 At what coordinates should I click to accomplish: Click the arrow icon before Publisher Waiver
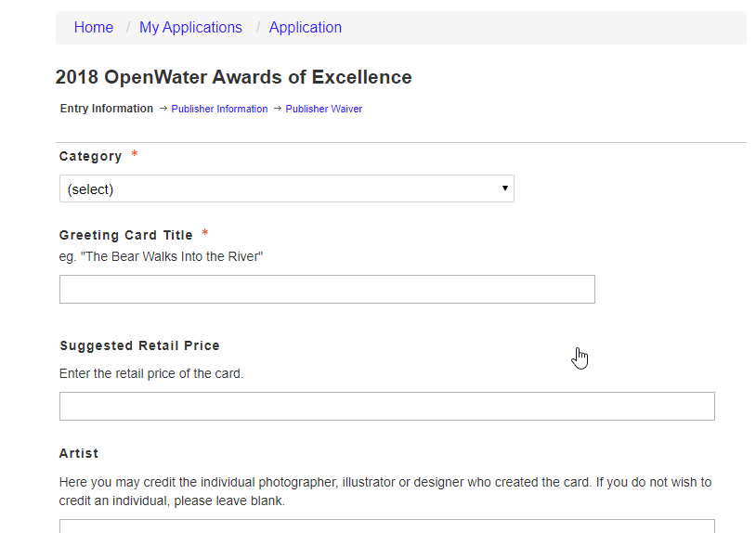pyautogui.click(x=278, y=109)
